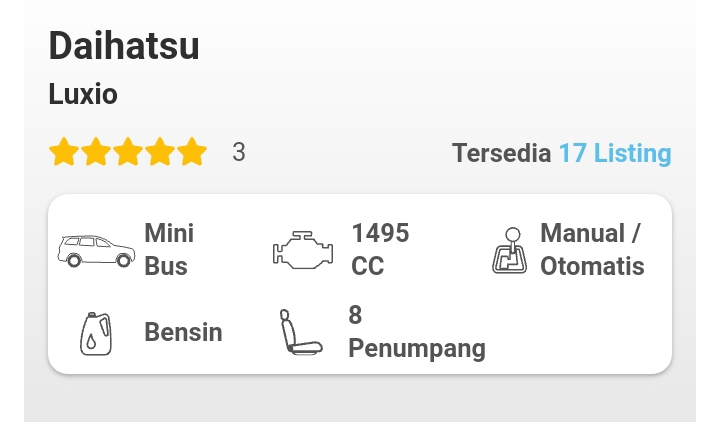Click the Bensin fuel type text

(x=183, y=332)
